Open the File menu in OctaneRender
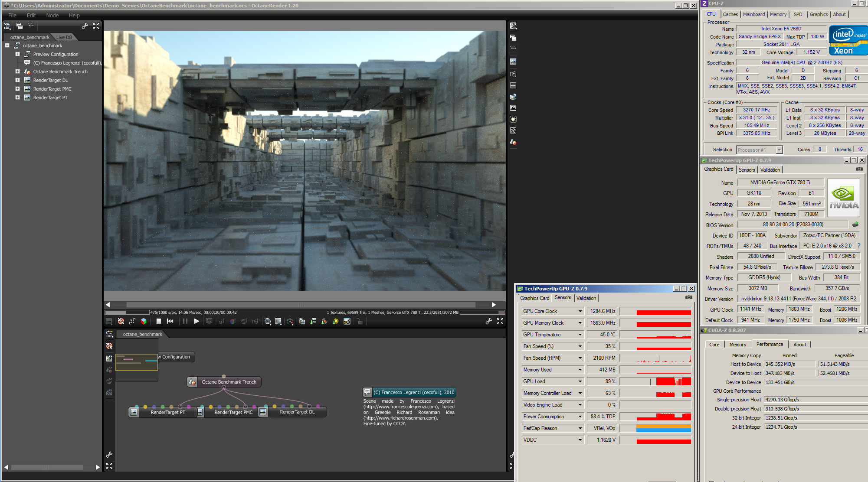 [x=13, y=15]
